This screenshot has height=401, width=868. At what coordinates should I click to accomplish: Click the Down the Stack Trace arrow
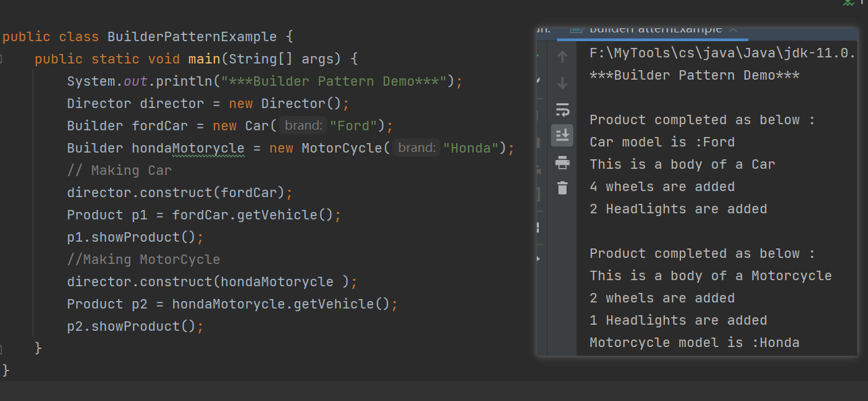[x=562, y=84]
